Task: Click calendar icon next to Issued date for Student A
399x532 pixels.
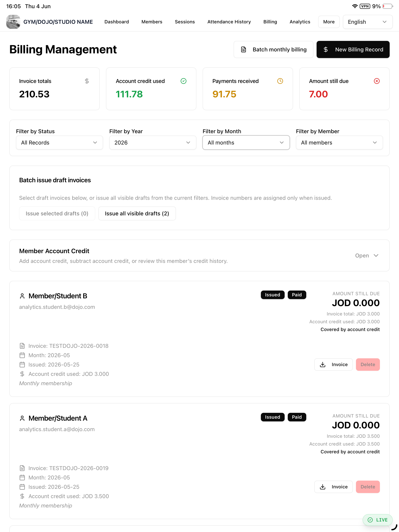Action: click(x=22, y=487)
